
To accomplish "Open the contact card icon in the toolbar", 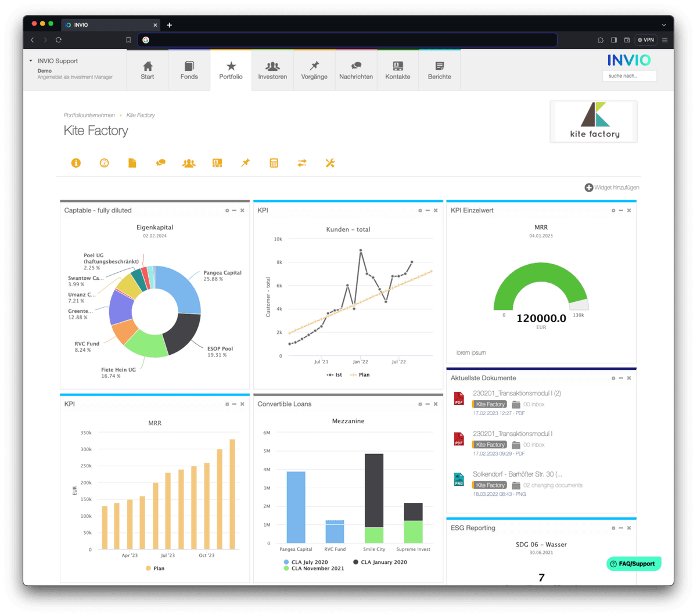I will pos(217,163).
